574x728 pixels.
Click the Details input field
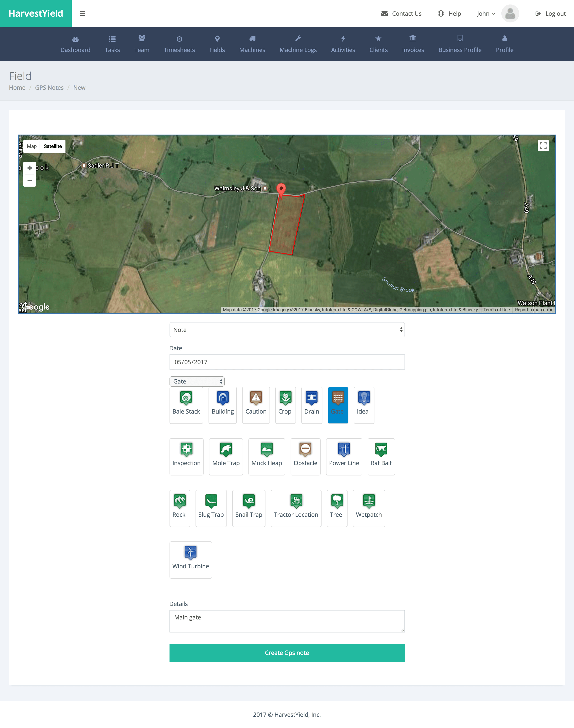point(287,619)
